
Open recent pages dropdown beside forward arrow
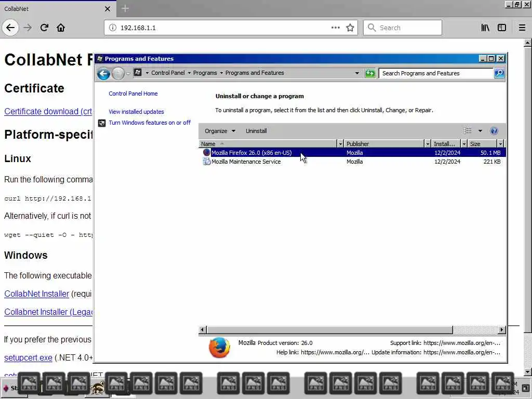(128, 73)
